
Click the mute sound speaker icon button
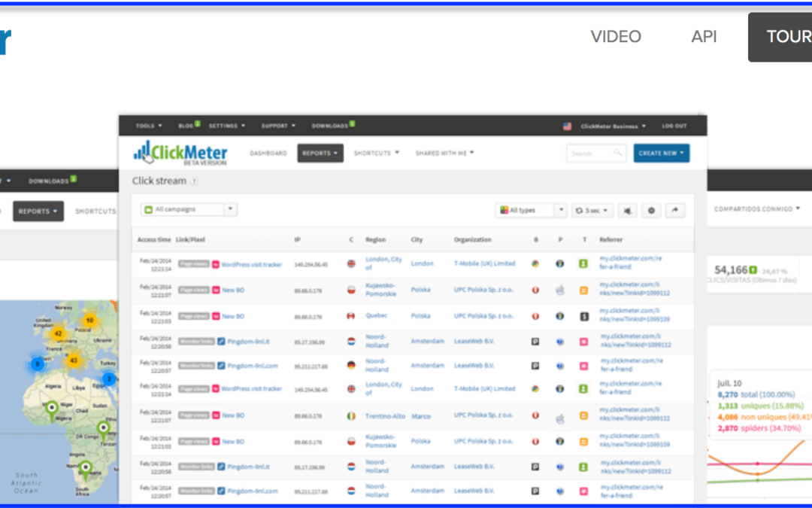tap(628, 211)
